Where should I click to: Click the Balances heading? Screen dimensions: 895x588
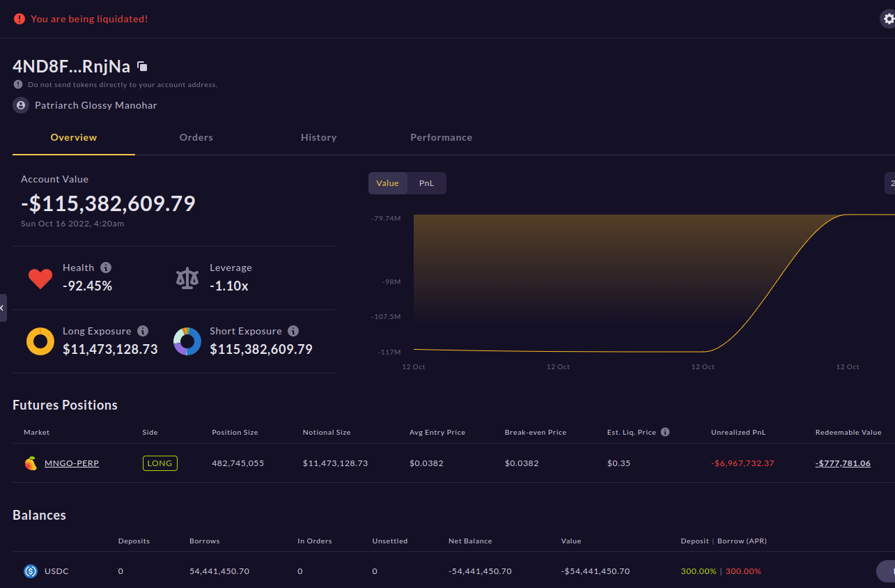(39, 516)
